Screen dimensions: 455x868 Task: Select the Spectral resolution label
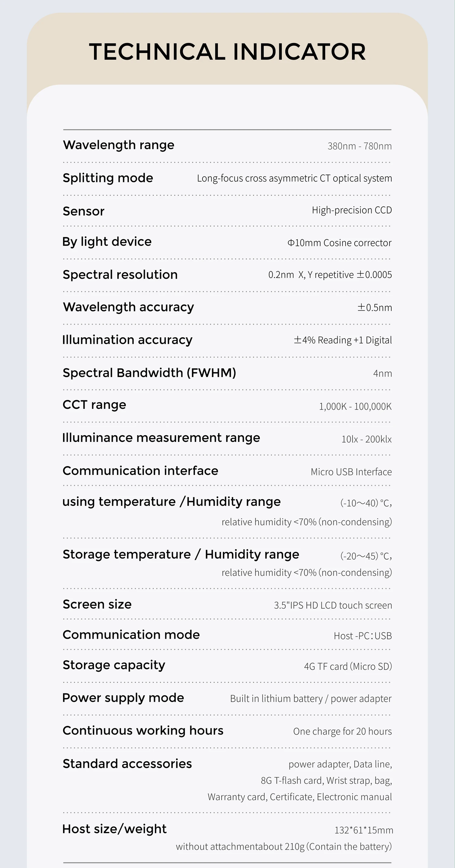point(120,275)
